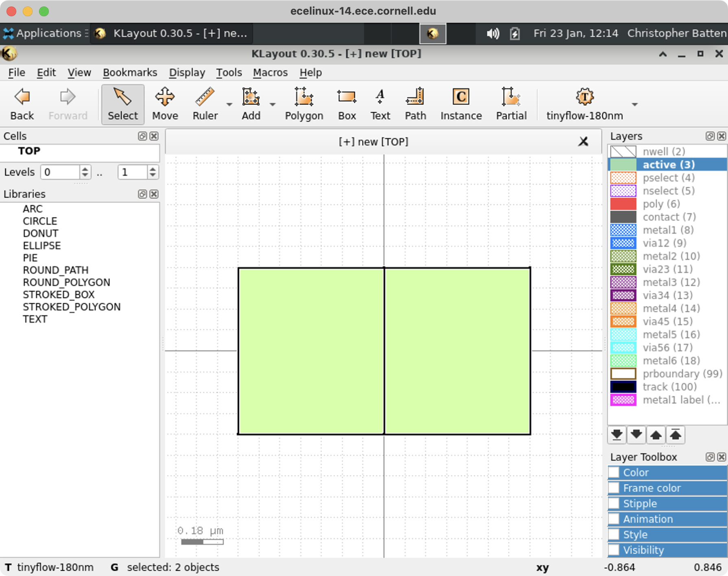Screen dimensions: 728x576
Task: Expand the Add tool dropdown arrow
Action: [x=272, y=105]
